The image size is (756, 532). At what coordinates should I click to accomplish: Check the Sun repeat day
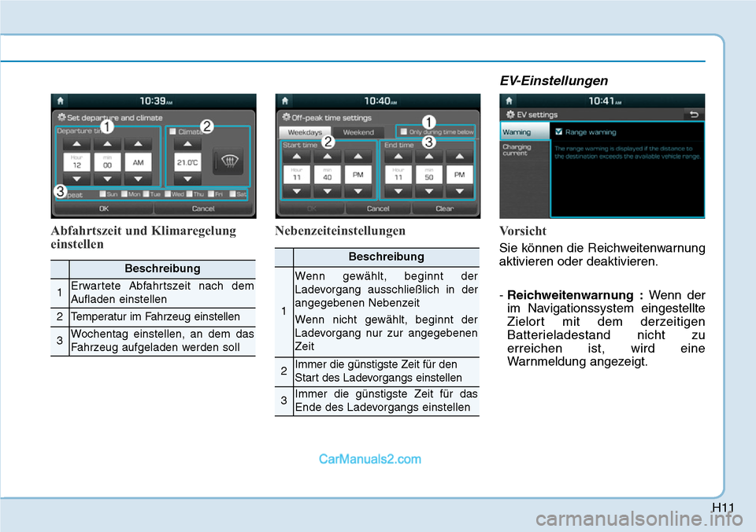pyautogui.click(x=102, y=194)
